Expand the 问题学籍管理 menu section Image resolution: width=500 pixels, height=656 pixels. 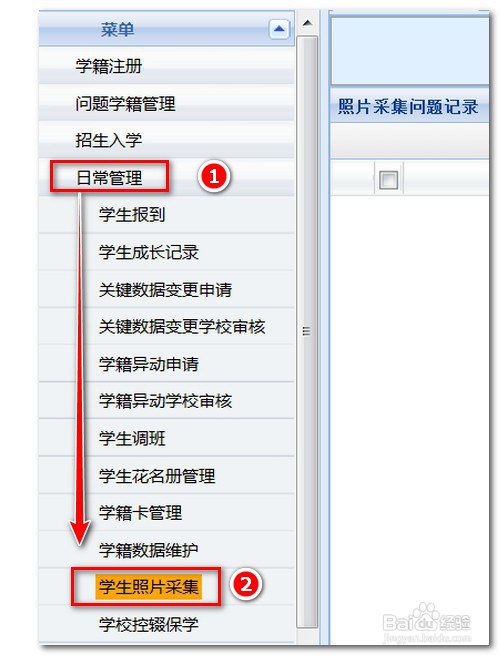click(167, 103)
